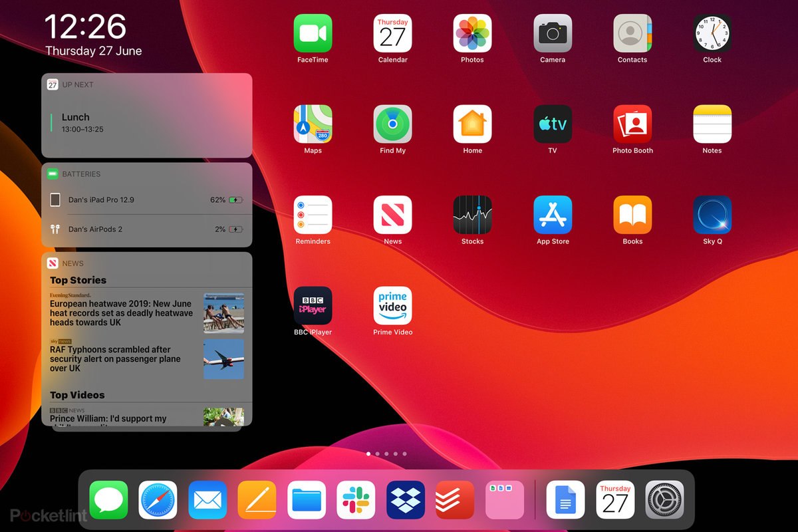Screen dimensions: 798x532
Task: Tap the Thursday 27 June date
Action: (x=94, y=51)
